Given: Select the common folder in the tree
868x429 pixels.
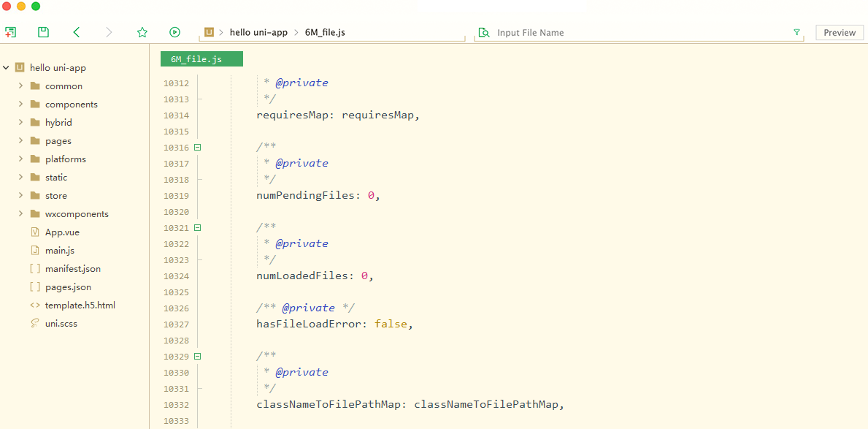Looking at the screenshot, I should (64, 86).
